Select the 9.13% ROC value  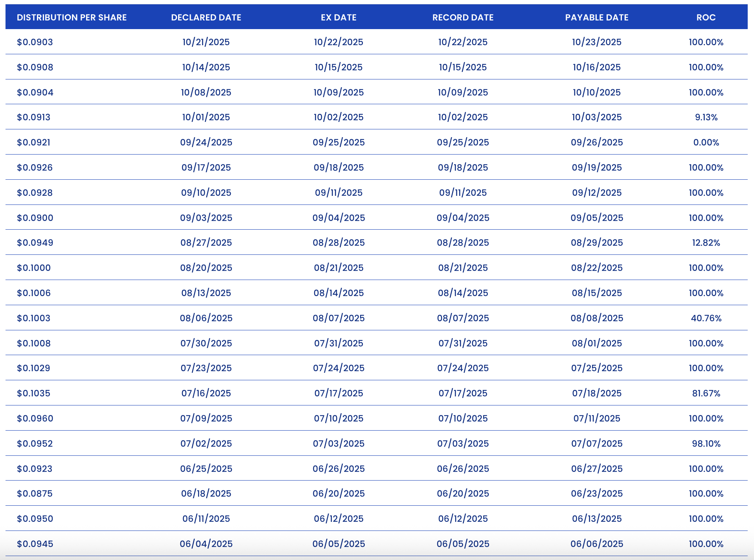point(706,117)
